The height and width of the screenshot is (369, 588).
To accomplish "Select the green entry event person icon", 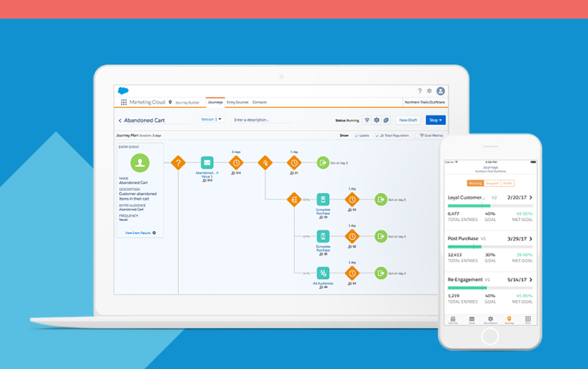I will pos(140,162).
